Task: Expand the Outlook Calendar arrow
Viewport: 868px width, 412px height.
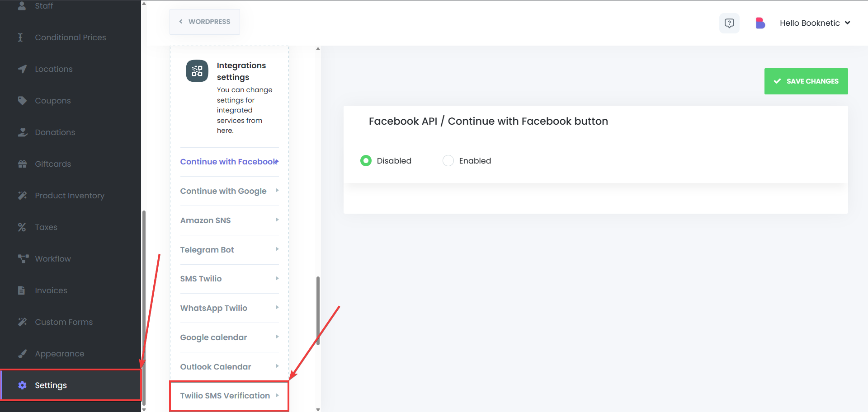Action: (277, 366)
